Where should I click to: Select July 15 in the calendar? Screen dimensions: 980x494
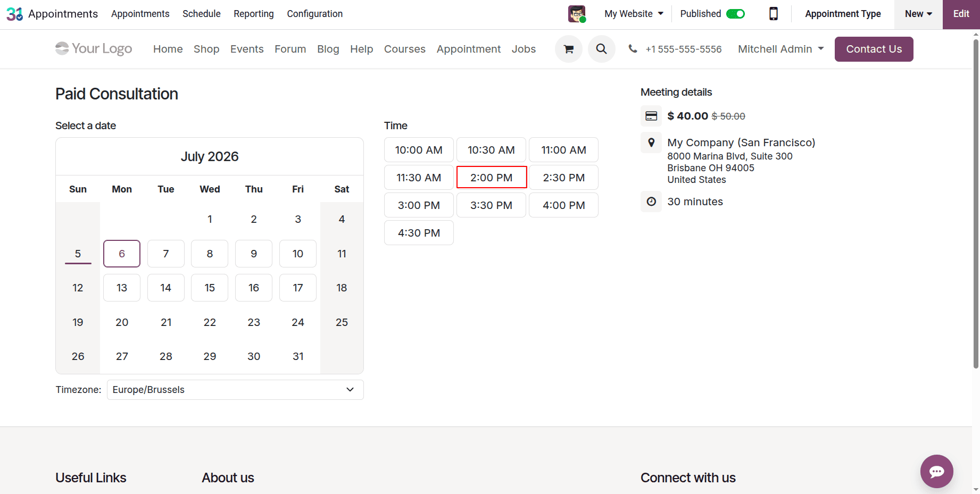(x=210, y=288)
